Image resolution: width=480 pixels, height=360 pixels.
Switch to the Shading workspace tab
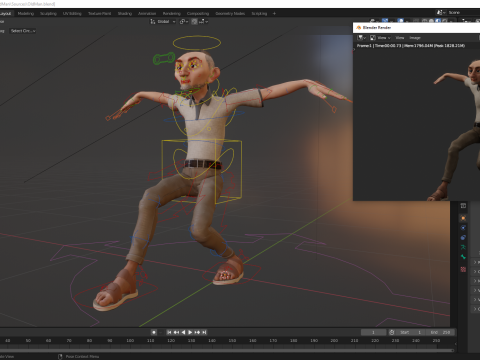(125, 14)
